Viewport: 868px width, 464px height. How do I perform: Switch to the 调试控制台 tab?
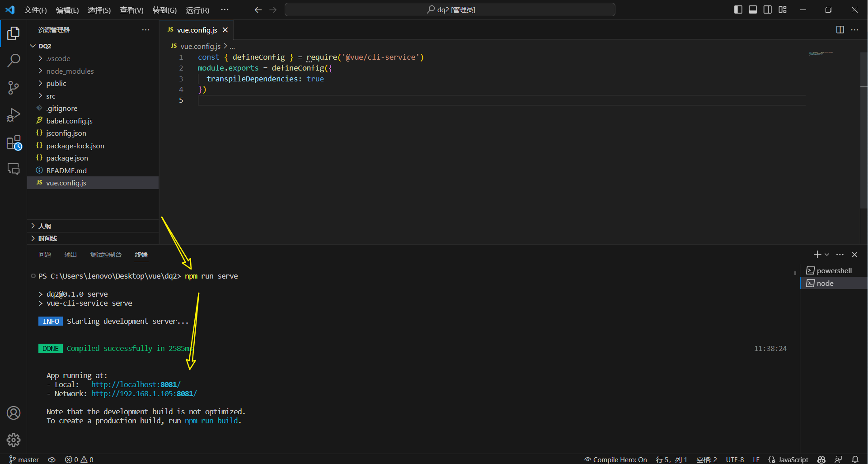click(106, 255)
